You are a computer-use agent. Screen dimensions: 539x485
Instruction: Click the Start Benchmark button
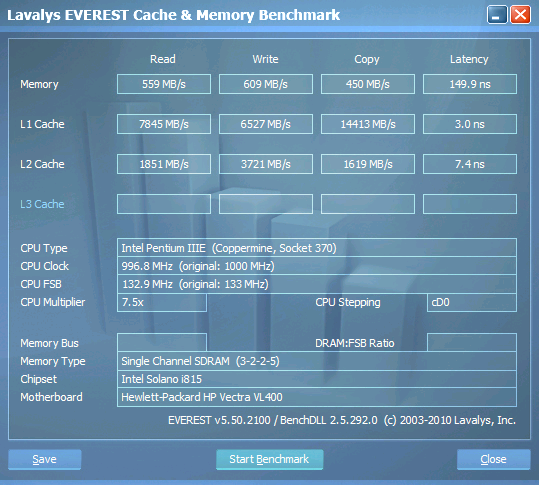(270, 459)
